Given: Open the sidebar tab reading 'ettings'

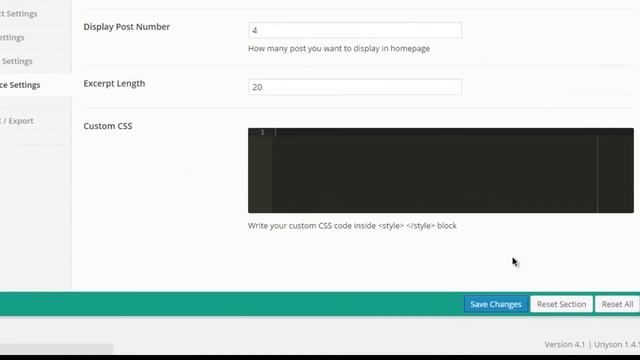Looking at the screenshot, I should click(x=36, y=38).
